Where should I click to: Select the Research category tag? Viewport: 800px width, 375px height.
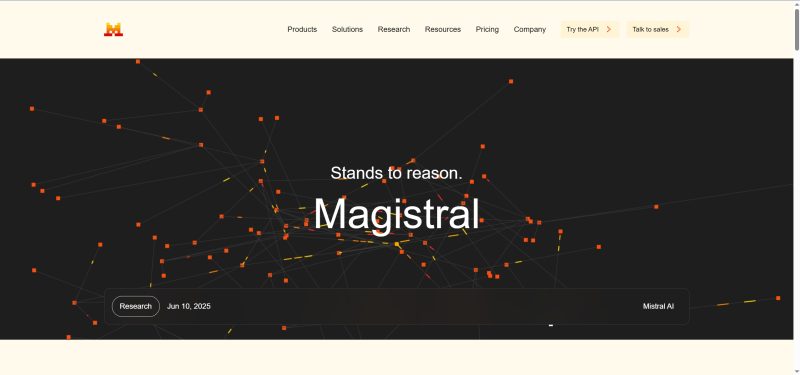click(136, 306)
